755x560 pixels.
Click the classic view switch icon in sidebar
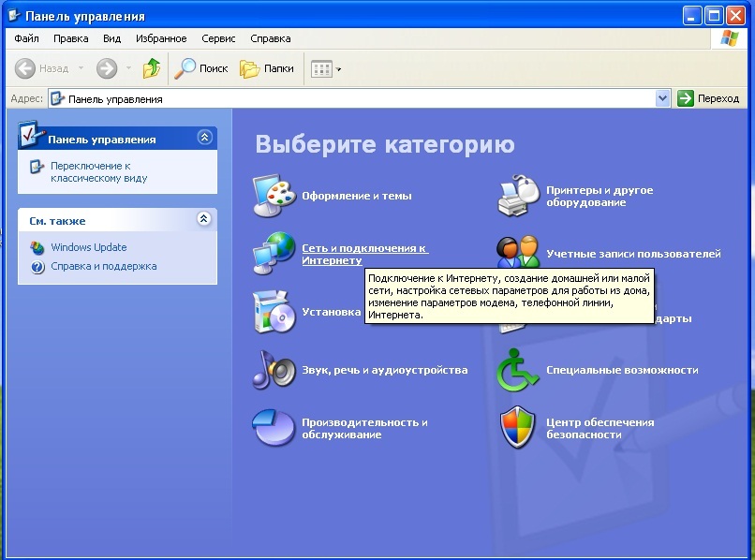(37, 167)
